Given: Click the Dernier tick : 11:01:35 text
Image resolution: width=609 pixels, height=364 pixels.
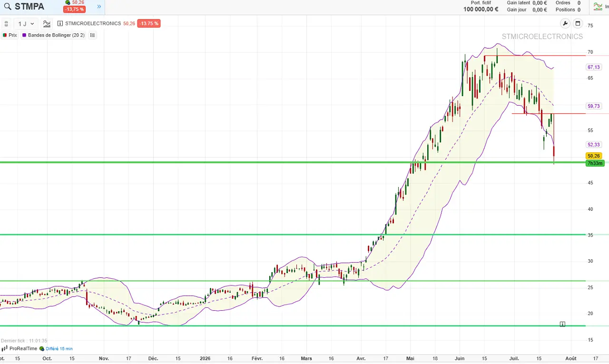Looking at the screenshot, I should [x=24, y=341].
